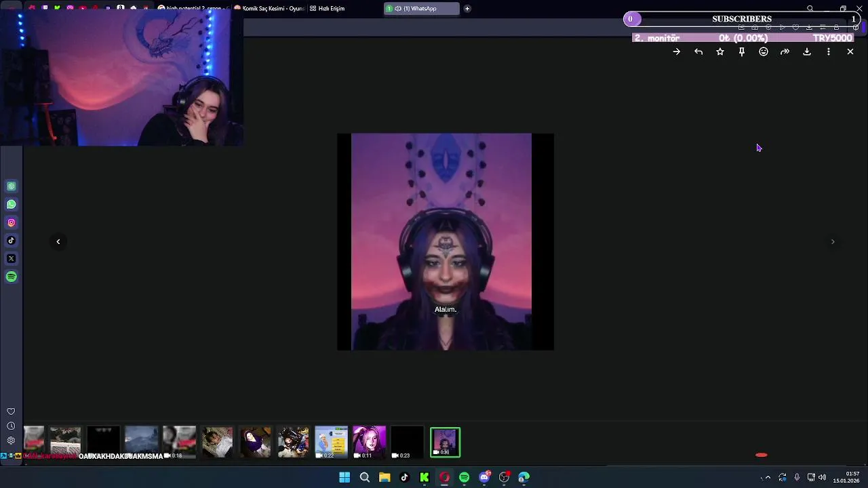Pin the media using the pin icon

pyautogui.click(x=742, y=52)
